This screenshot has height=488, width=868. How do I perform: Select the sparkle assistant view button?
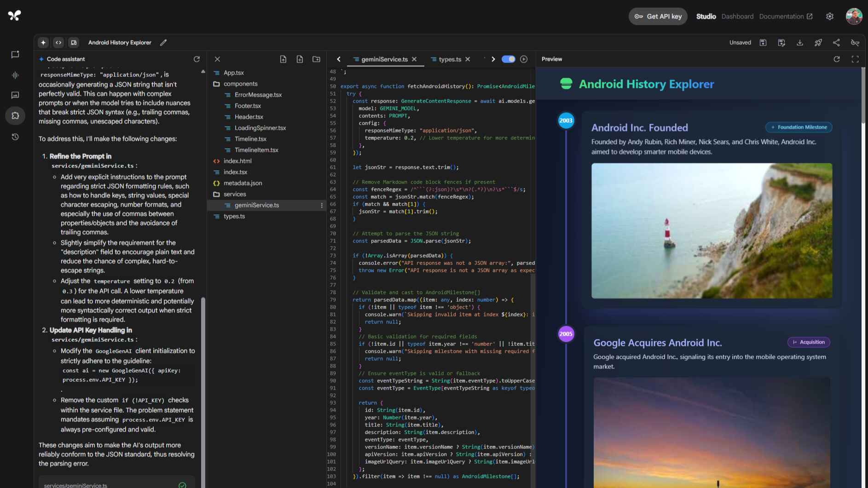coord(43,42)
